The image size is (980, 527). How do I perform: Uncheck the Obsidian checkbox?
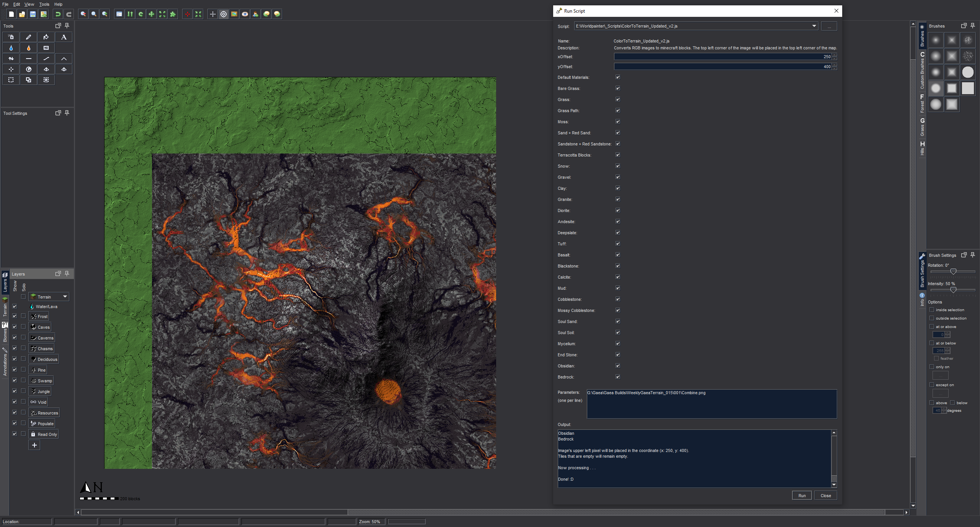point(618,366)
